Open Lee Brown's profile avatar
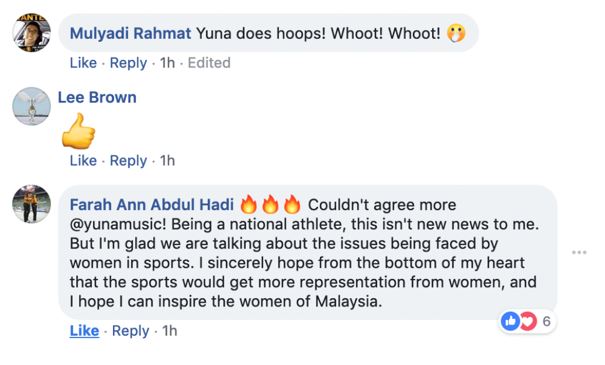Viewport: 605px width, 365px height. (31, 106)
